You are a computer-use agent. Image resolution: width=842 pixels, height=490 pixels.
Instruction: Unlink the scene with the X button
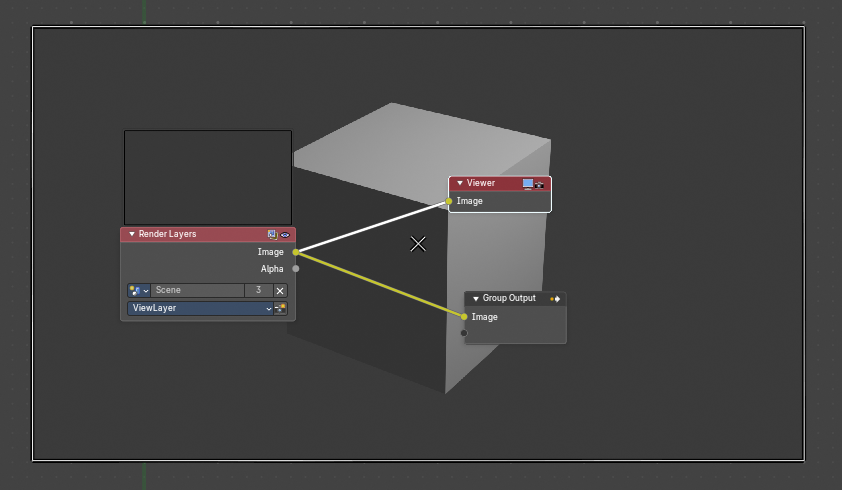[280, 291]
